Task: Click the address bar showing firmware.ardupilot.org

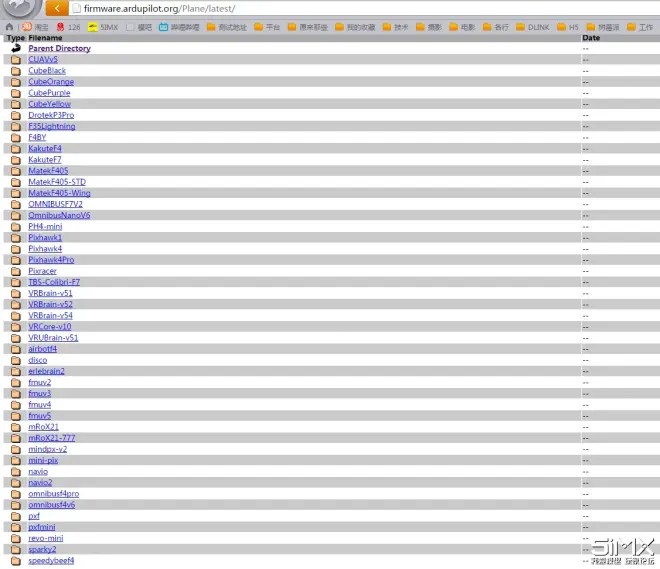Action: 362,8
